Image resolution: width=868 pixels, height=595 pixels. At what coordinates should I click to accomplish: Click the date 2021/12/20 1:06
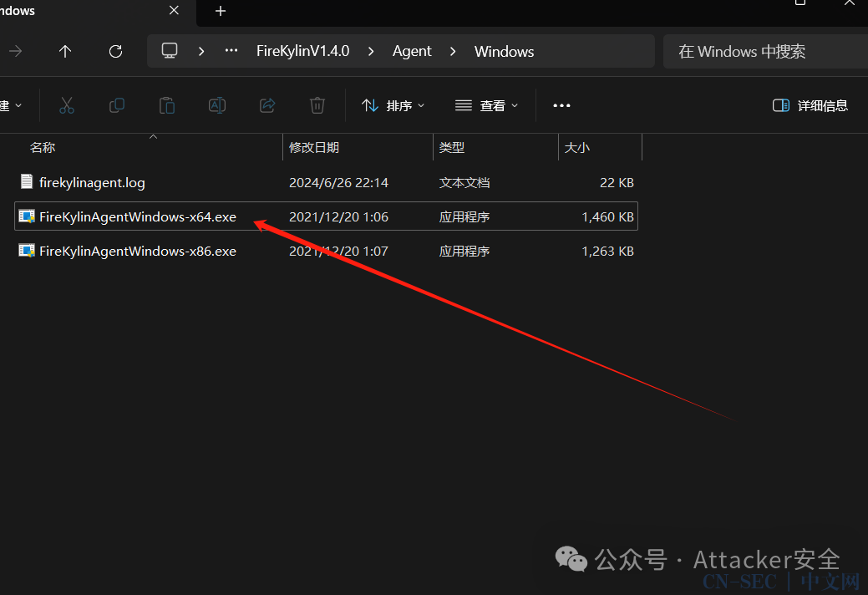tap(339, 217)
